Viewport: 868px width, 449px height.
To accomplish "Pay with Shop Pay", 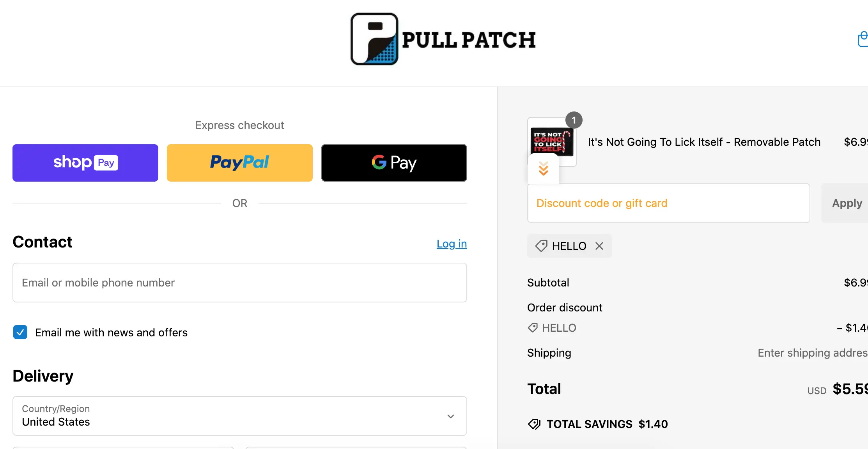I will click(x=85, y=163).
